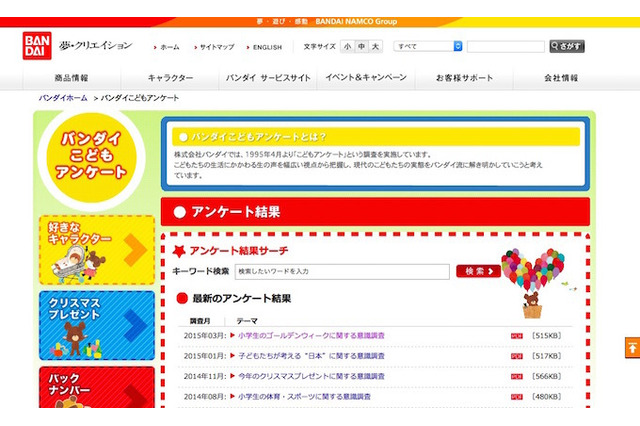Open the クリスマスプレゼント banner
640x426 pixels.
(97, 325)
